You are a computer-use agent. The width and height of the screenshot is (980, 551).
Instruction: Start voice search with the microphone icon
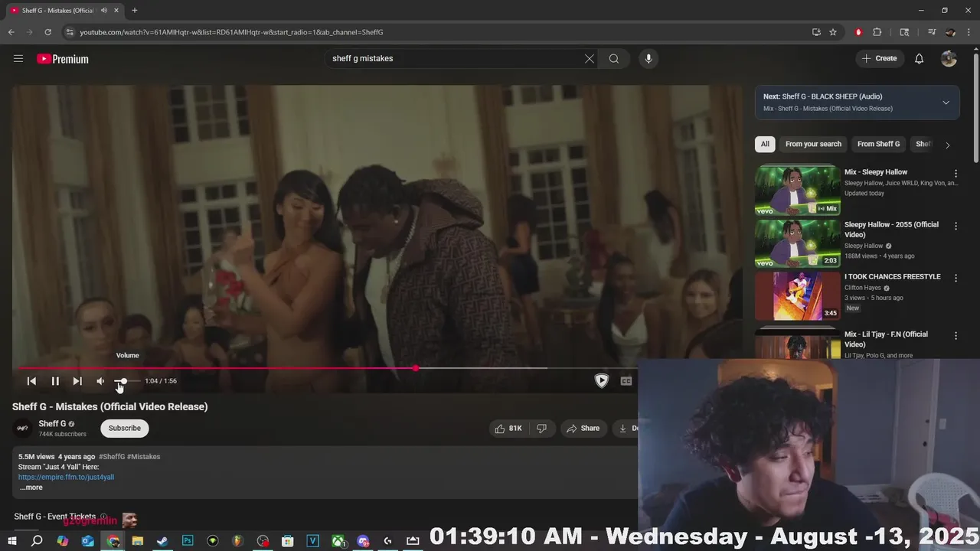pos(648,59)
